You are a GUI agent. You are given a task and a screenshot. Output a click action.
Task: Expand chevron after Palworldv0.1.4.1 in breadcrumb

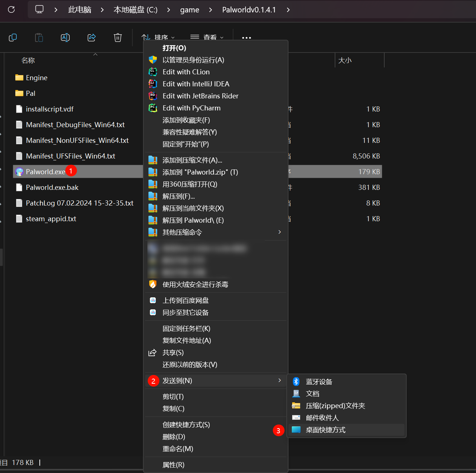point(288,10)
